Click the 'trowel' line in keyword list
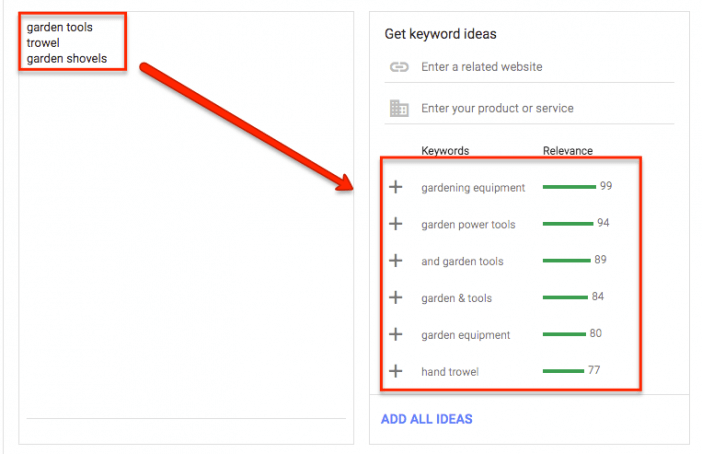The width and height of the screenshot is (702, 454). tap(43, 43)
